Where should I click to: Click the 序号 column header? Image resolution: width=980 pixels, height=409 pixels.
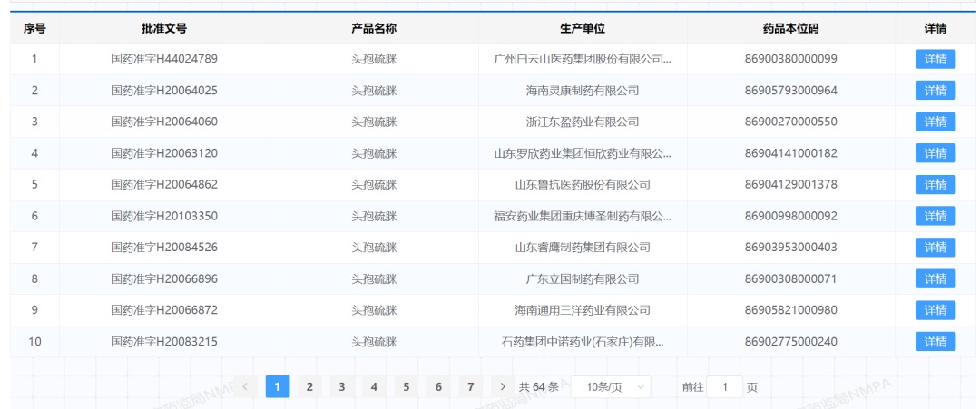34,28
